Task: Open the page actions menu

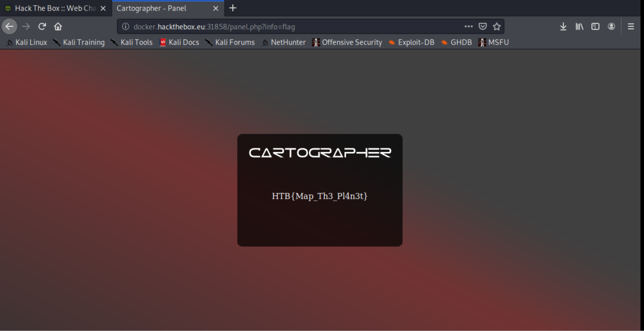Action: pos(468,27)
